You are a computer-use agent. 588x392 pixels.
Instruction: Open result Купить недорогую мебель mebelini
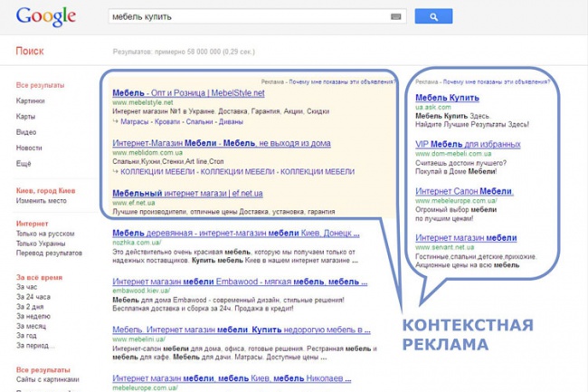pos(242,330)
